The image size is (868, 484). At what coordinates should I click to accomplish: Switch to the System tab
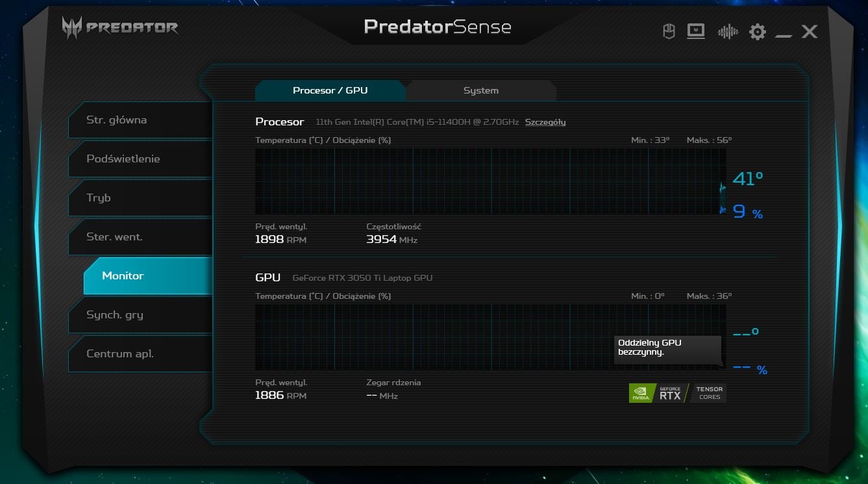point(481,90)
